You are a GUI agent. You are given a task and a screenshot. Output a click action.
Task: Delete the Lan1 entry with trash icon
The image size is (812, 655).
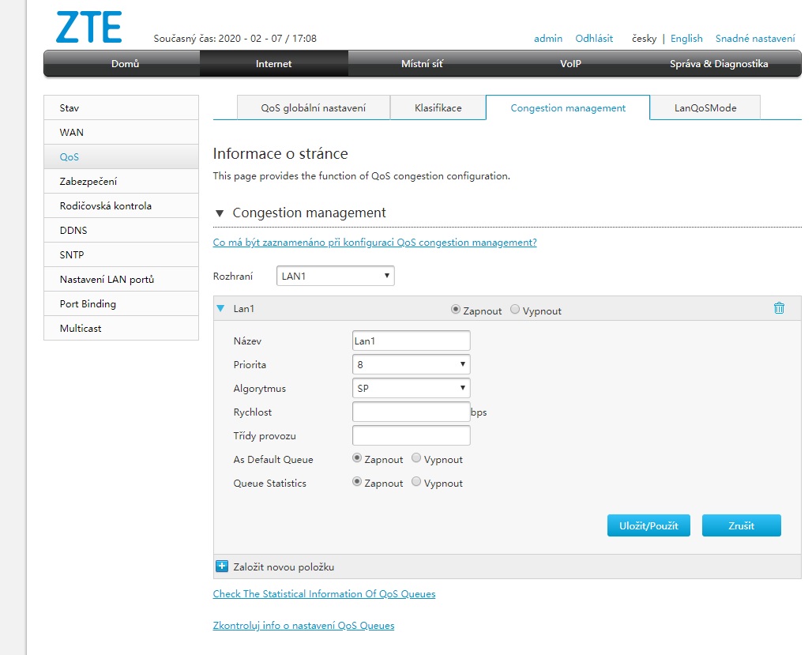(779, 308)
